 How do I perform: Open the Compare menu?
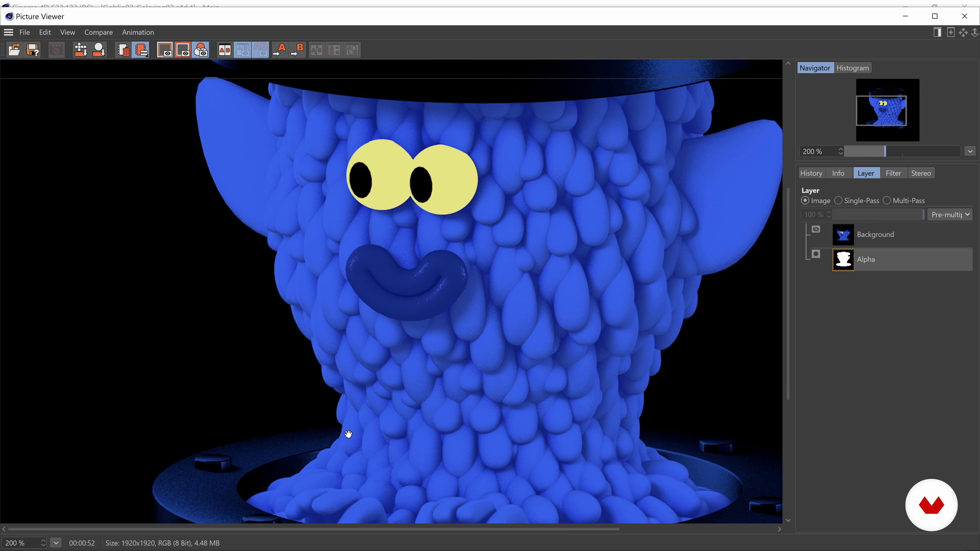click(99, 32)
